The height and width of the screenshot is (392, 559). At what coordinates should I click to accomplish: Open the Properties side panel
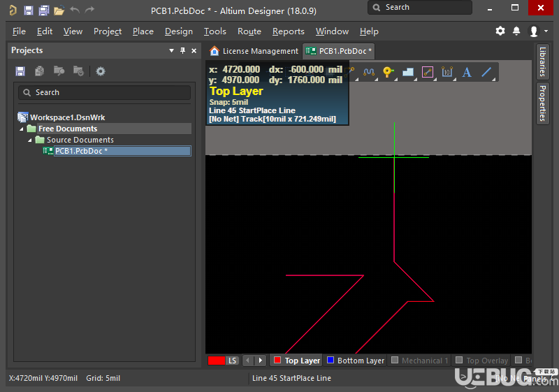543,103
